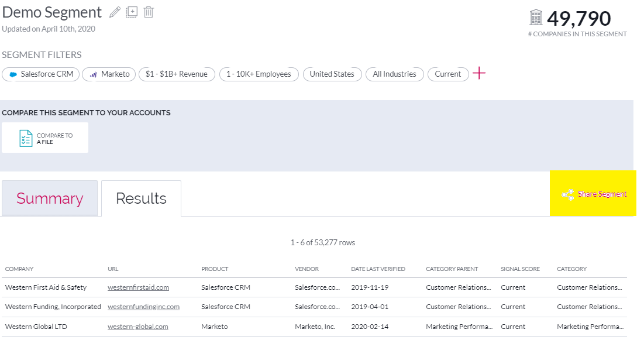Add a filter with the plus icon
644x343 pixels.
coord(479,74)
